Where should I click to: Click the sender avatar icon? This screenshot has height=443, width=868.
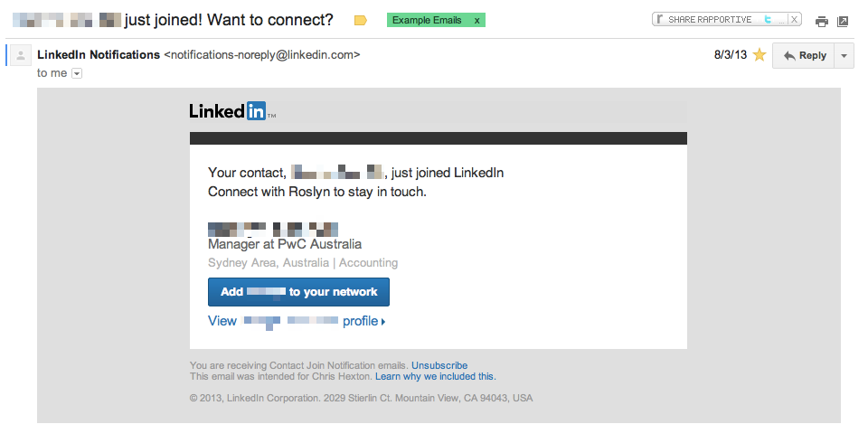(x=22, y=55)
